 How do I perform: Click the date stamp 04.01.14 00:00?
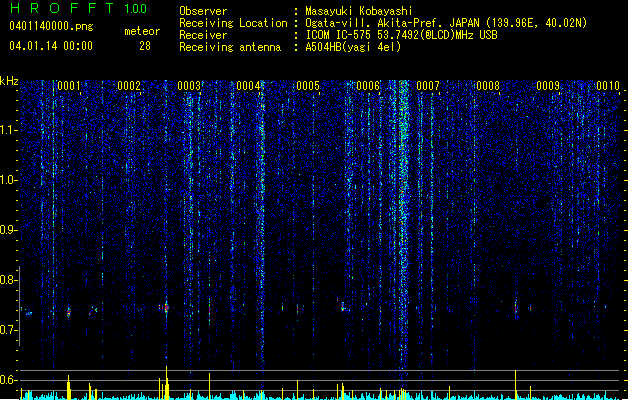click(x=51, y=46)
